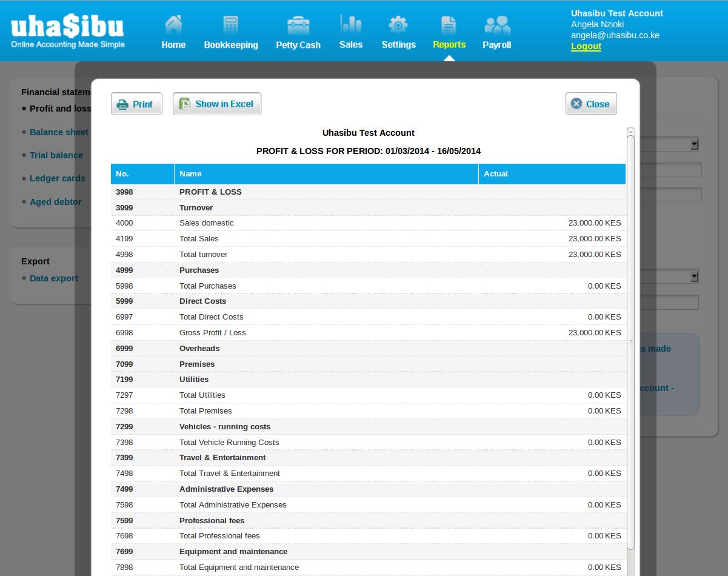This screenshot has width=728, height=576.
Task: Select the 'Total Sales' row name
Action: coord(199,239)
